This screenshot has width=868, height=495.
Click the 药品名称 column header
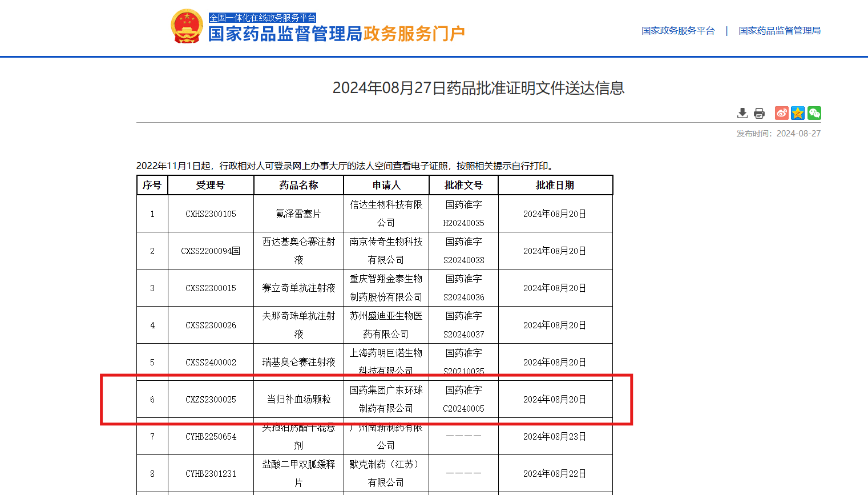[298, 185]
